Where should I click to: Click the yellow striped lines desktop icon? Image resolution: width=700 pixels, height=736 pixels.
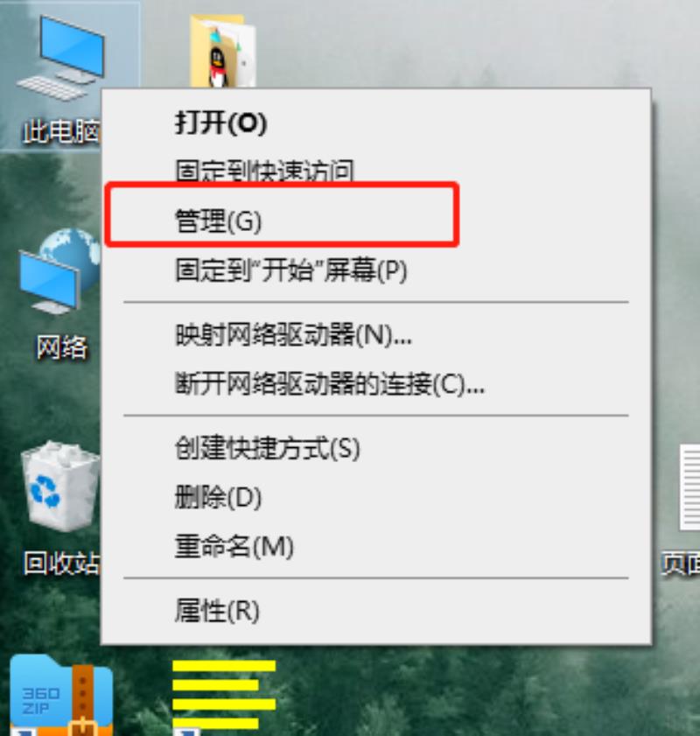(x=224, y=697)
